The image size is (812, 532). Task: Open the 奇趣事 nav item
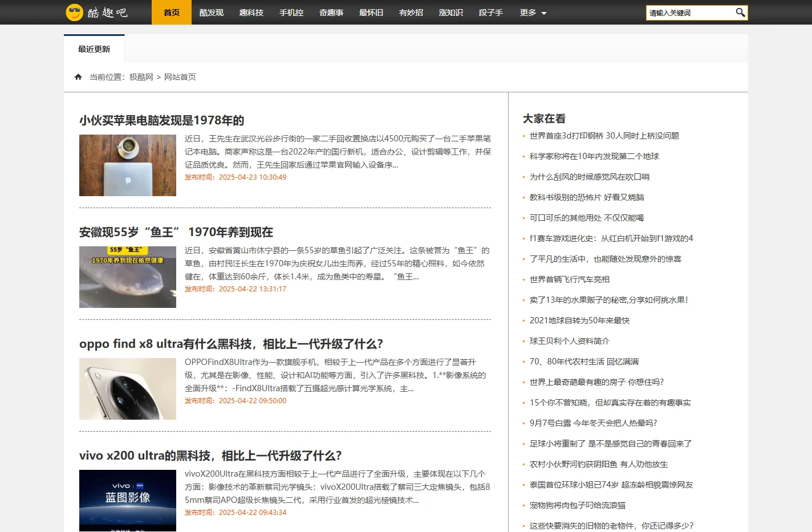[331, 13]
